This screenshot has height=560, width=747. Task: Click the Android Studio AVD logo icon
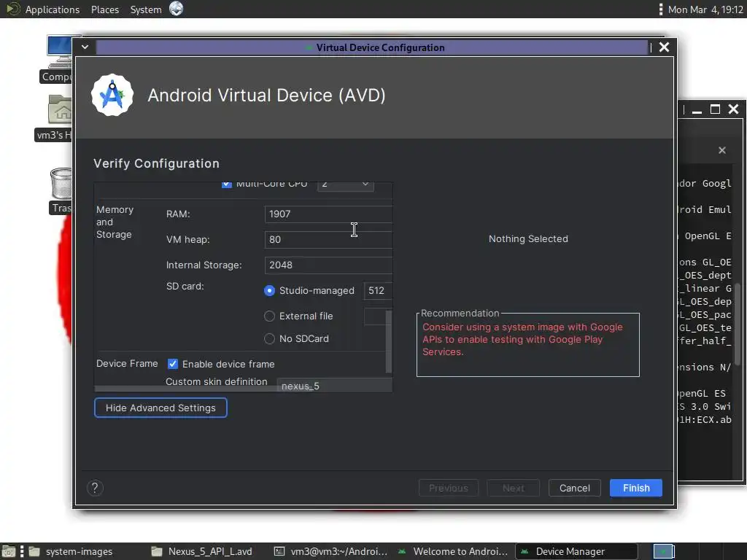(112, 96)
